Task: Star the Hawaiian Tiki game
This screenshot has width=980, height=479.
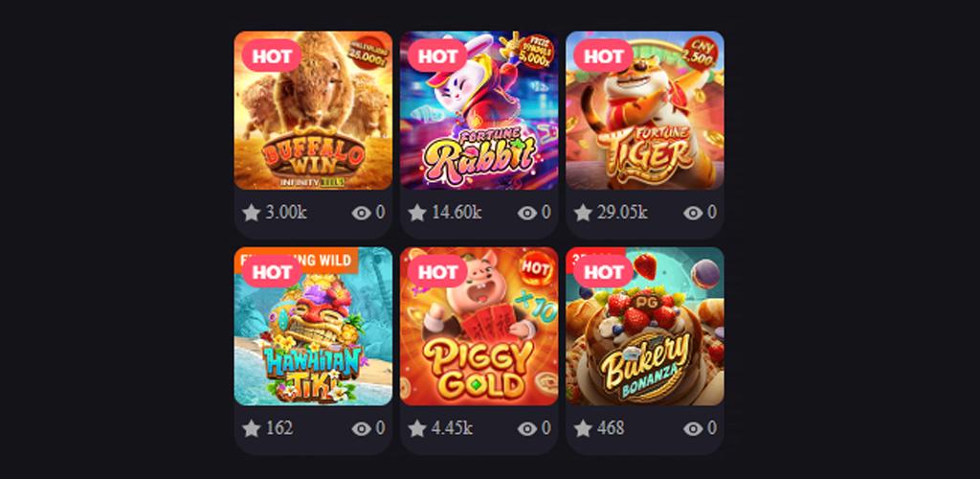Action: coord(252,428)
